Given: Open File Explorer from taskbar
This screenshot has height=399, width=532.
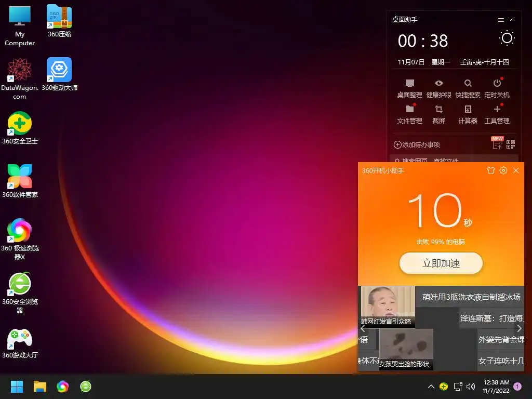Looking at the screenshot, I should coord(39,387).
